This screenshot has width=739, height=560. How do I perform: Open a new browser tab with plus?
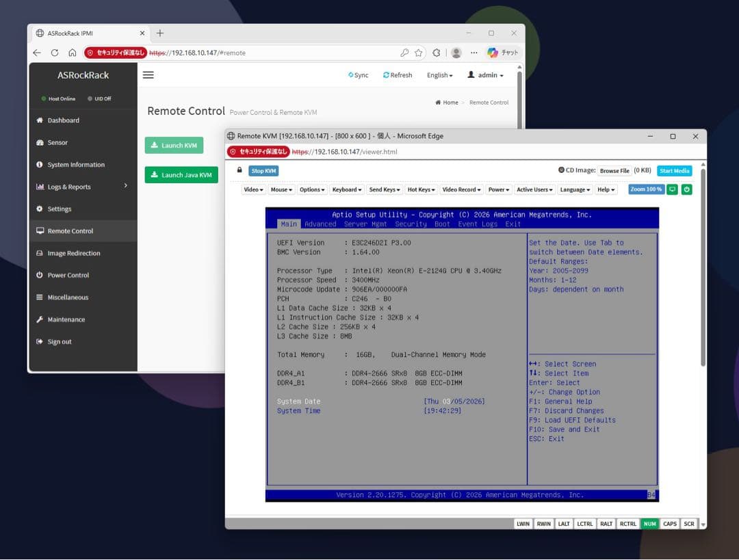tap(159, 33)
